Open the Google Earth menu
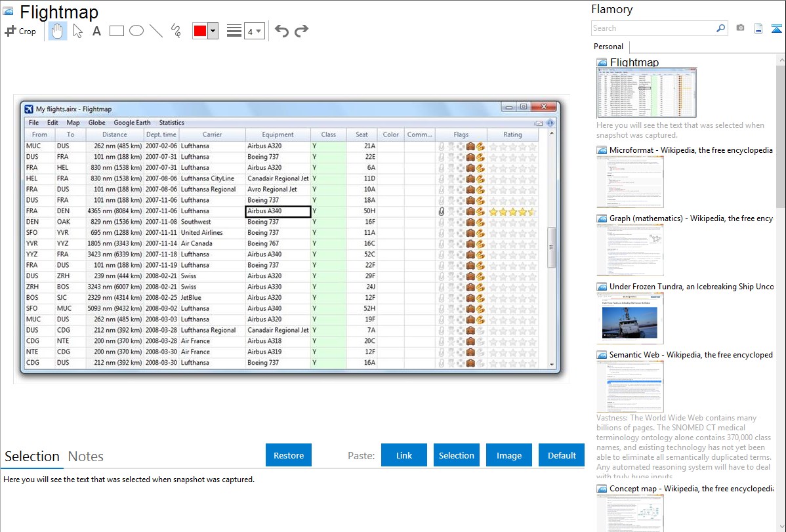 click(132, 123)
